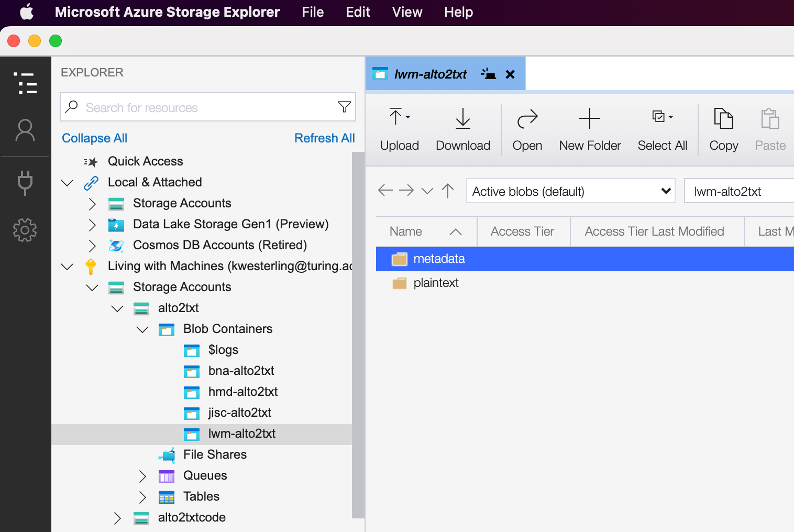Click the lwm-alto2txt path address field
This screenshot has height=532, width=794.
(x=739, y=191)
